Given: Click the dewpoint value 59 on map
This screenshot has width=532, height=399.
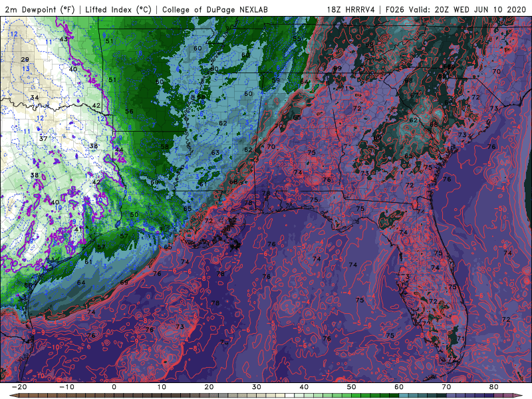Looking at the screenshot, I should point(276,80).
